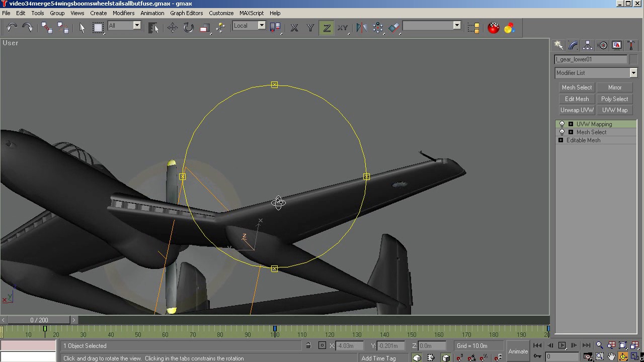Expand the UVW Mapping modifier entry
644x362 pixels.
tap(571, 124)
